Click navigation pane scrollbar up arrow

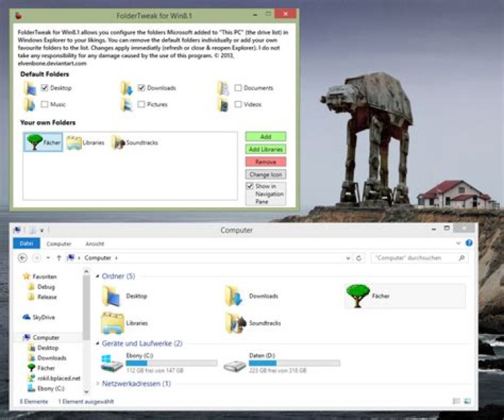[86, 272]
